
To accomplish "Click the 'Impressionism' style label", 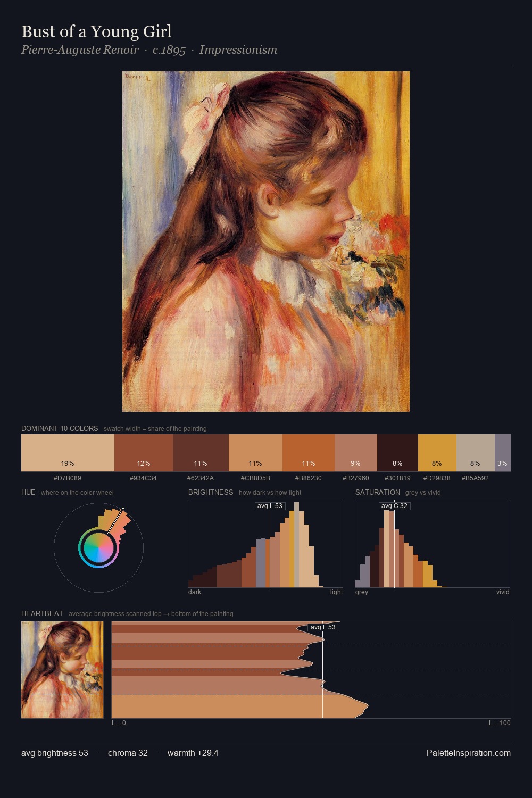I will [238, 50].
